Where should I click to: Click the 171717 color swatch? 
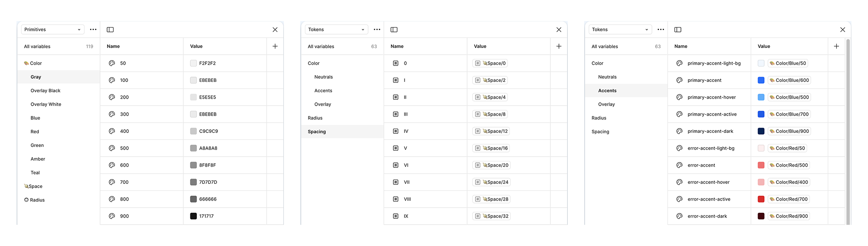(194, 216)
